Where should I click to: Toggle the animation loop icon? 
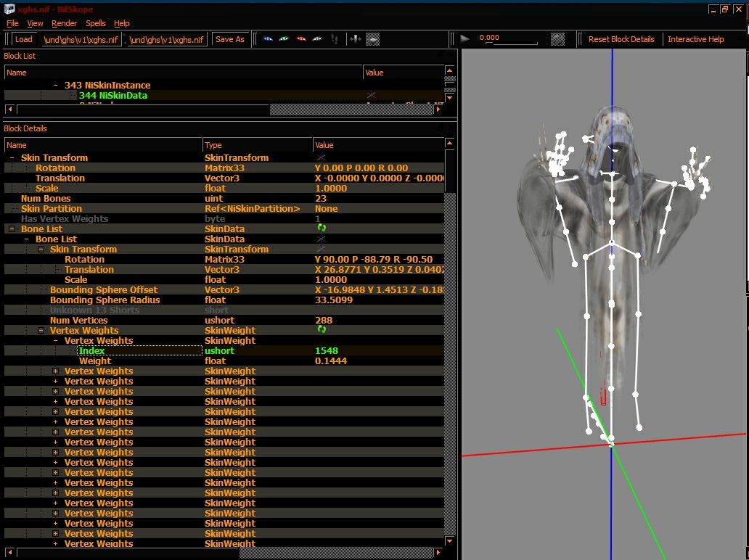557,39
